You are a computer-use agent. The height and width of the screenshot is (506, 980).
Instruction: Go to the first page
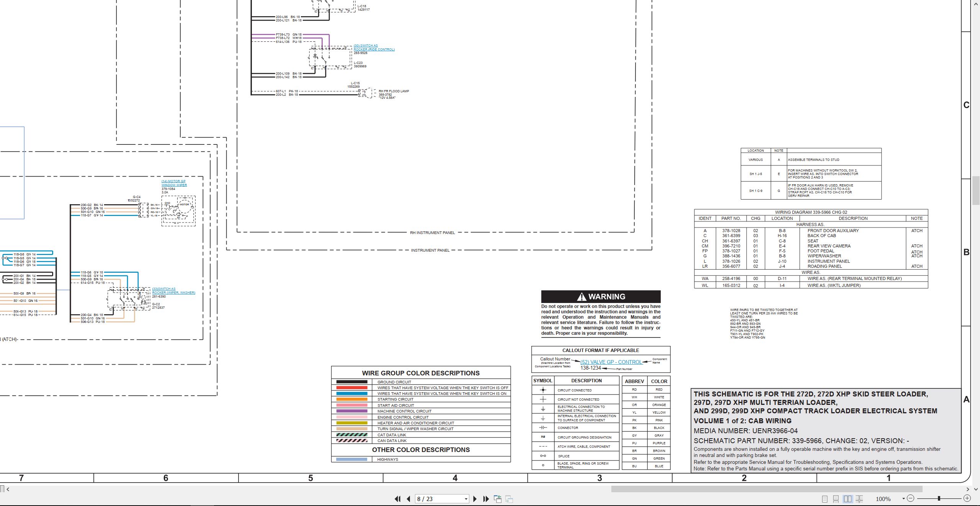click(398, 499)
